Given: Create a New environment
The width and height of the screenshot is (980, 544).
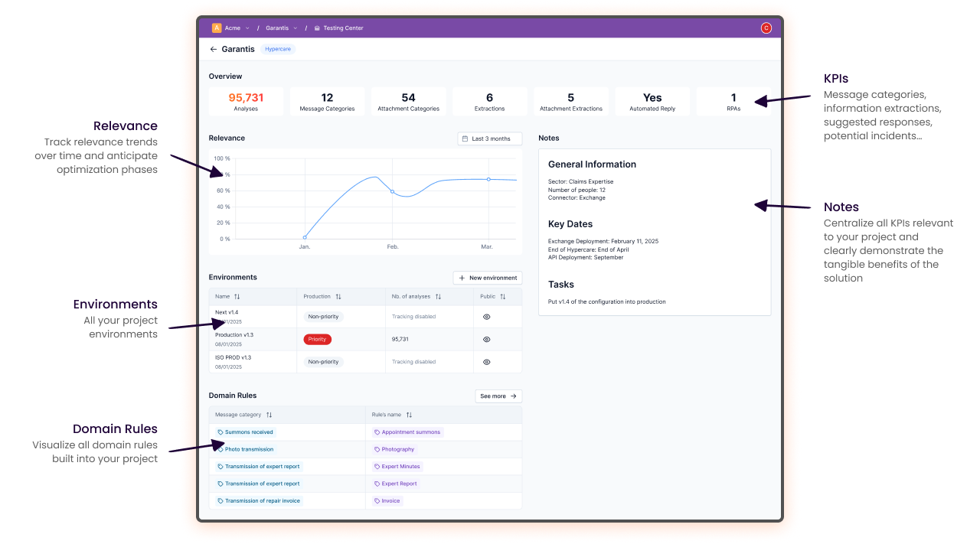Looking at the screenshot, I should 488,278.
